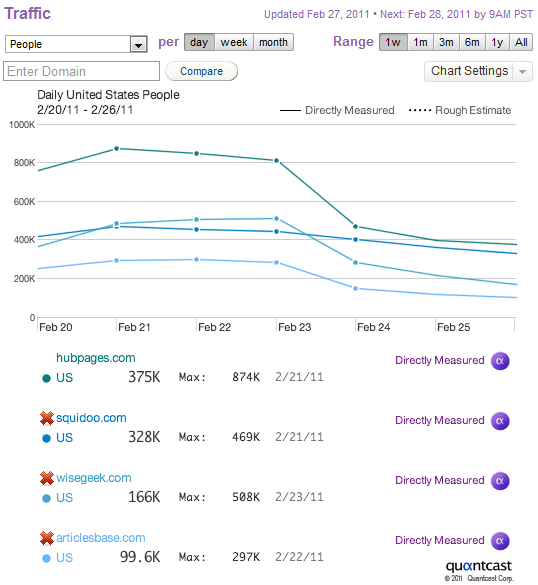The width and height of the screenshot is (538, 585).
Task: Click the US label under articlesbase.com
Action: [x=64, y=558]
